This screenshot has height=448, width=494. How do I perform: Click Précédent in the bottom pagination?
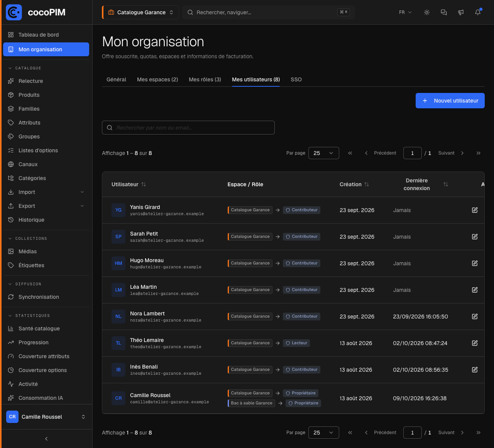coord(381,433)
